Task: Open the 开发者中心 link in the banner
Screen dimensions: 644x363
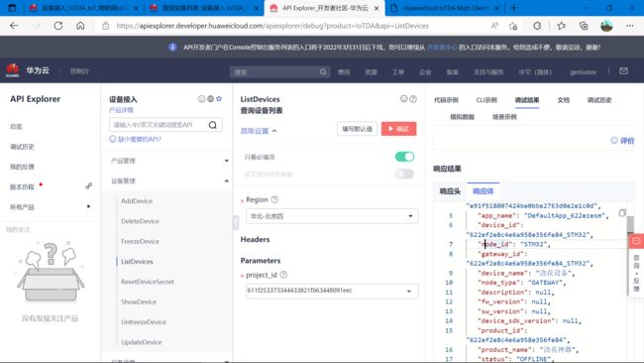Action: (x=442, y=48)
